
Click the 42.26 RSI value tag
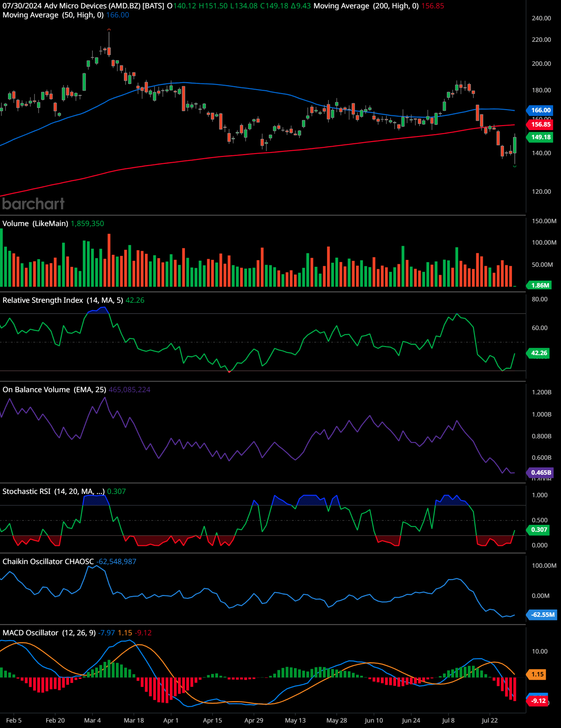point(538,353)
